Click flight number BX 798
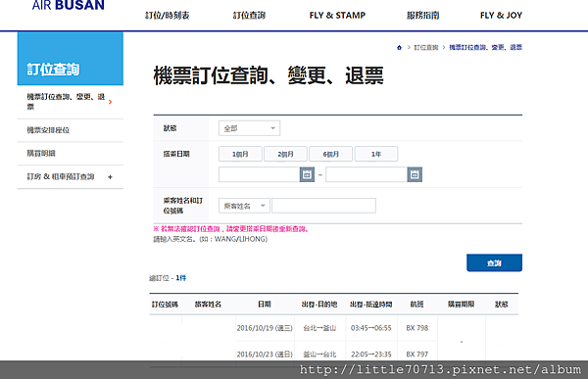The height and width of the screenshot is (379, 588). point(417,328)
